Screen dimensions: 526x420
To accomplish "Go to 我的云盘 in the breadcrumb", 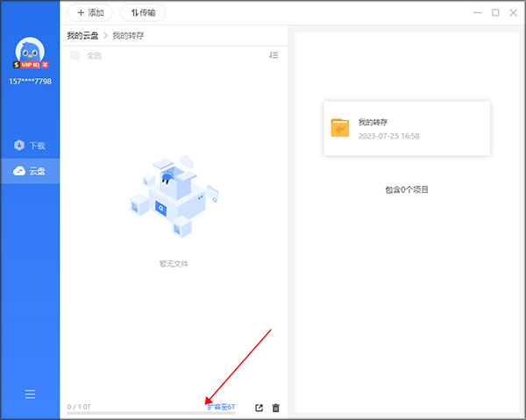I will 82,36.
